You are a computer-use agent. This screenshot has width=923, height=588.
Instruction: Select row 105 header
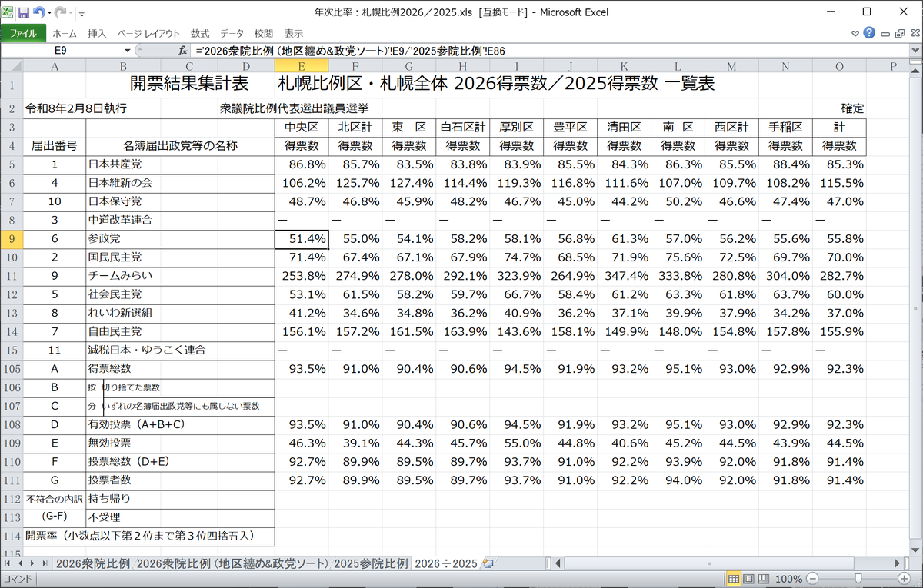pyautogui.click(x=12, y=368)
